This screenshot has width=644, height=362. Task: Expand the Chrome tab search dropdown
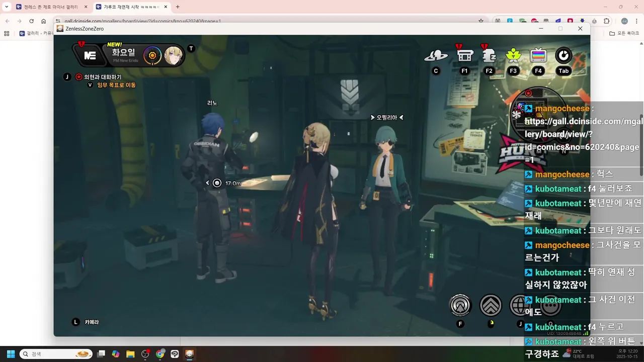click(7, 7)
